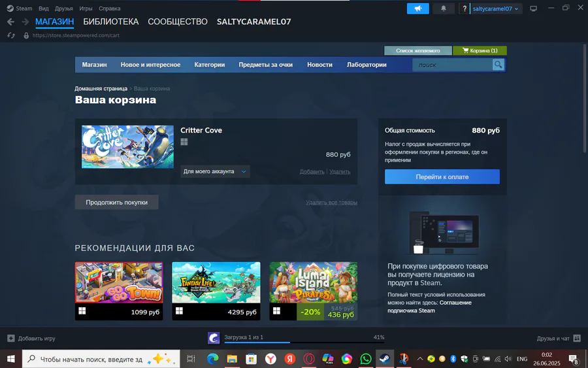Open the Магазин store menu
The height and width of the screenshot is (368, 588).
point(95,65)
